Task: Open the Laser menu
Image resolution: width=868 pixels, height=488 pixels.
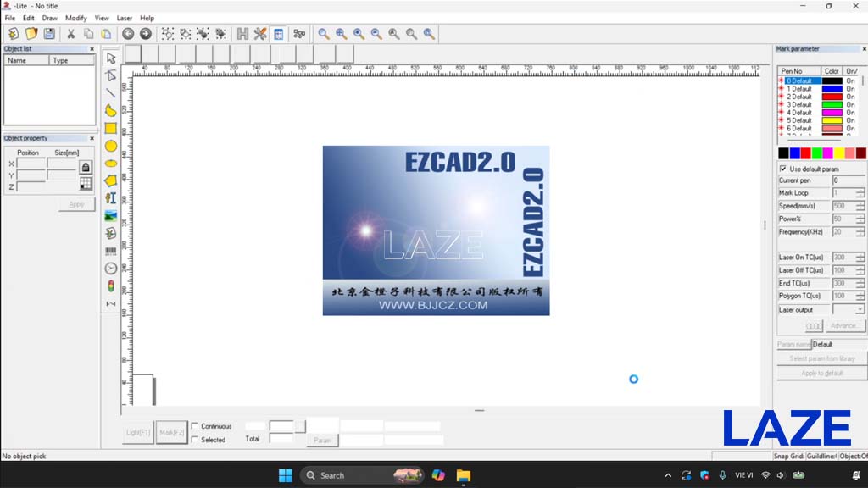Action: coord(125,19)
